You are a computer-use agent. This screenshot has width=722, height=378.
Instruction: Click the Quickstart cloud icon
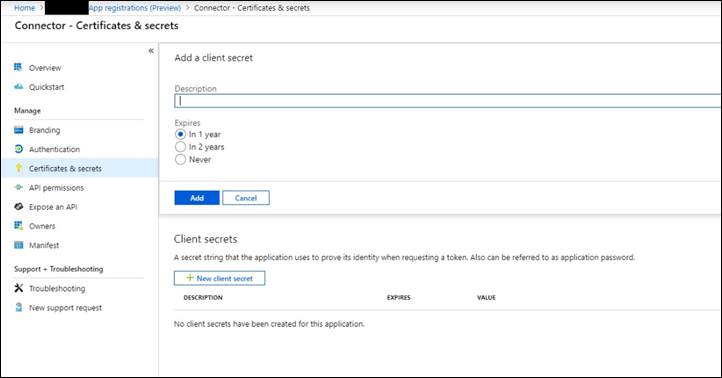click(18, 87)
